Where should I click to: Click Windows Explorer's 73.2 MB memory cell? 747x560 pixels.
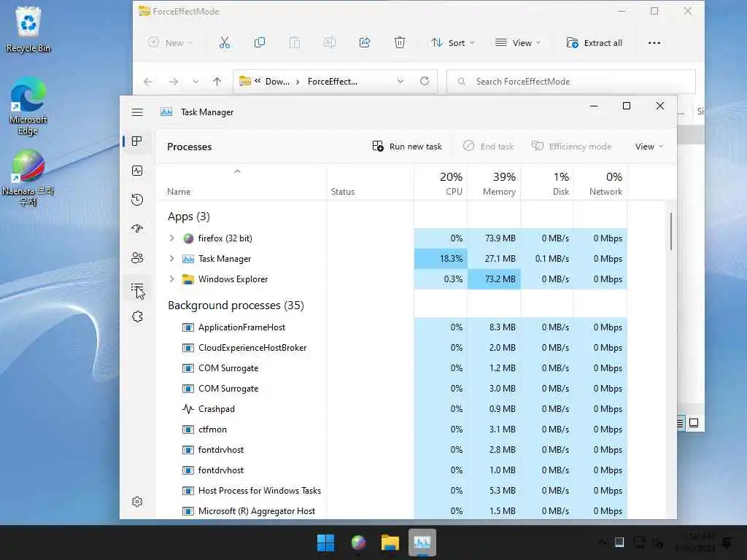click(494, 279)
